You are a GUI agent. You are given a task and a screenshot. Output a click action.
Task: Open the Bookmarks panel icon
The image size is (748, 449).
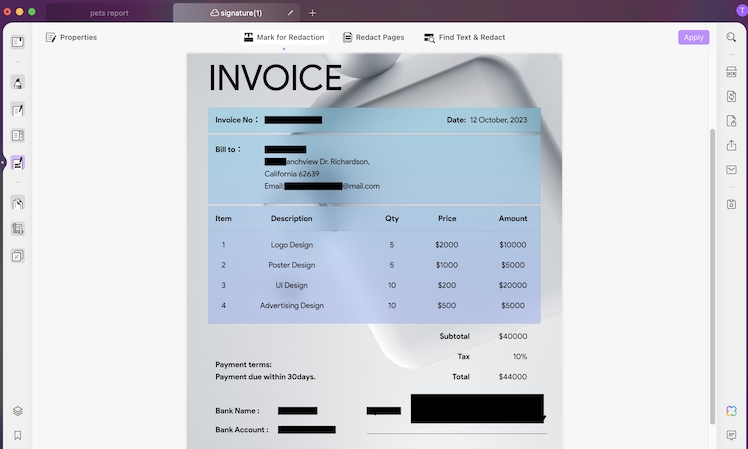point(18,436)
